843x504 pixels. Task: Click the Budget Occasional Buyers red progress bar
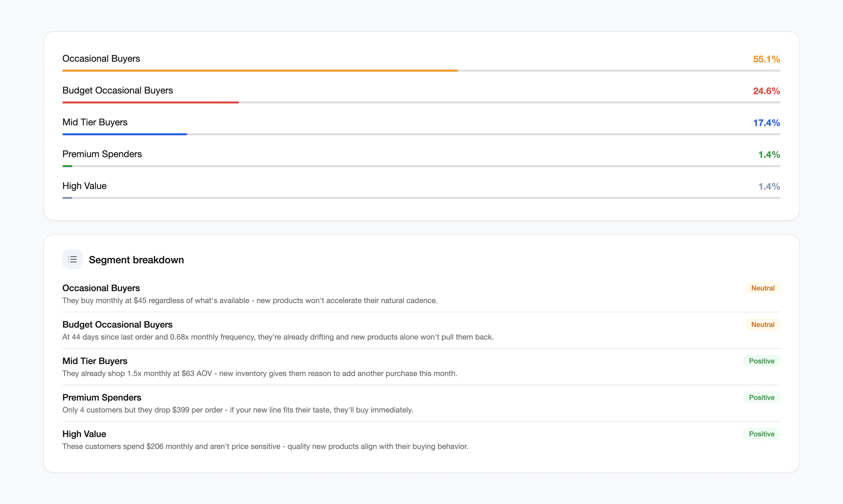(151, 102)
